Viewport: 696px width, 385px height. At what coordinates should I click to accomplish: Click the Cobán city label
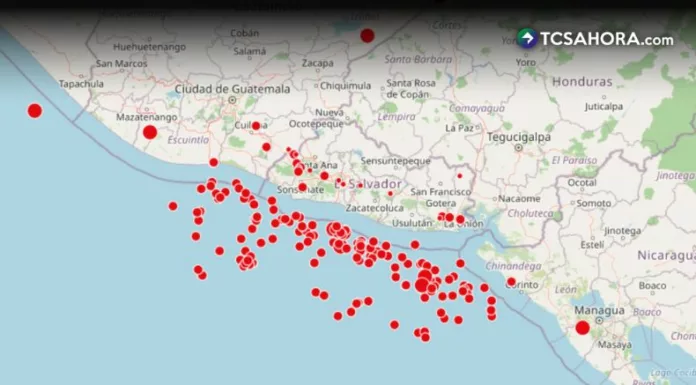click(x=244, y=33)
